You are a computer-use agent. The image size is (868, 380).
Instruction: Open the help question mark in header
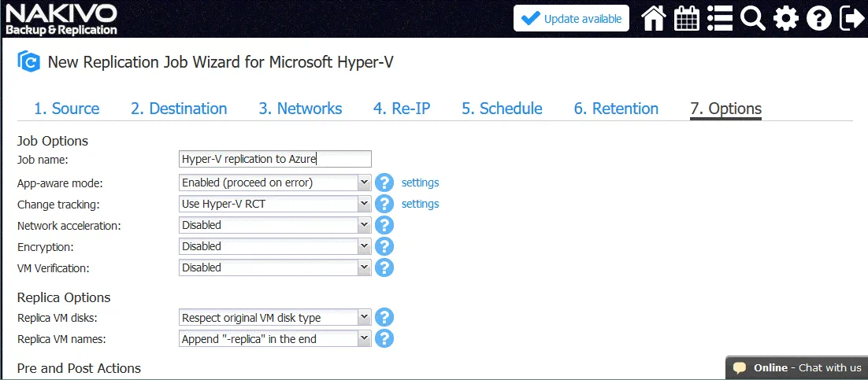[819, 18]
